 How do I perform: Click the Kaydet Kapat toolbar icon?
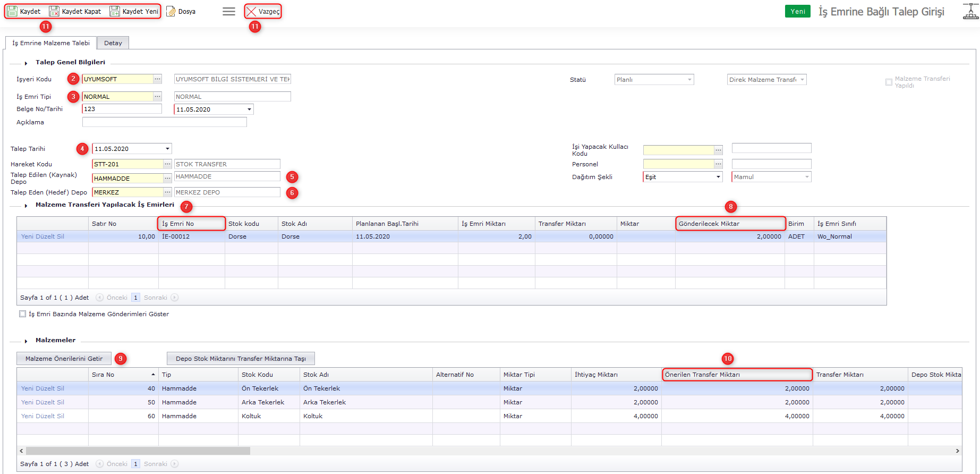click(x=54, y=11)
